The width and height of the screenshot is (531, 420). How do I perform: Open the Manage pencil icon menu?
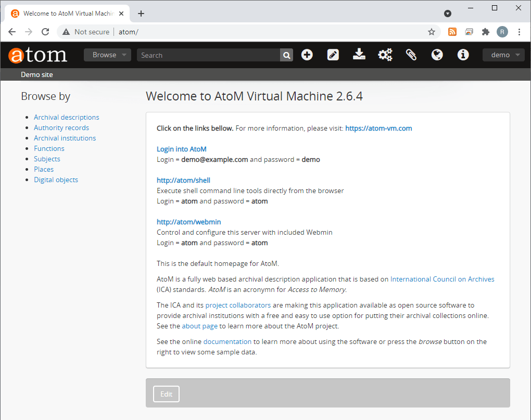click(x=333, y=55)
